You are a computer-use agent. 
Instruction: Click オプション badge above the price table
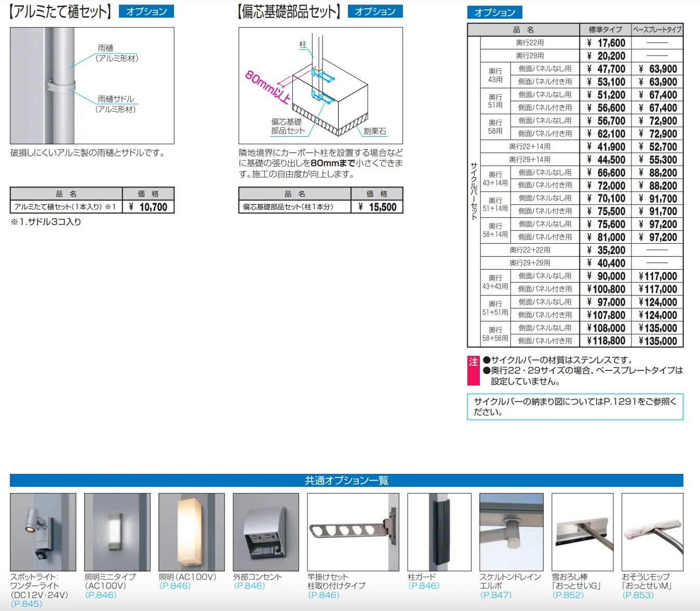495,12
